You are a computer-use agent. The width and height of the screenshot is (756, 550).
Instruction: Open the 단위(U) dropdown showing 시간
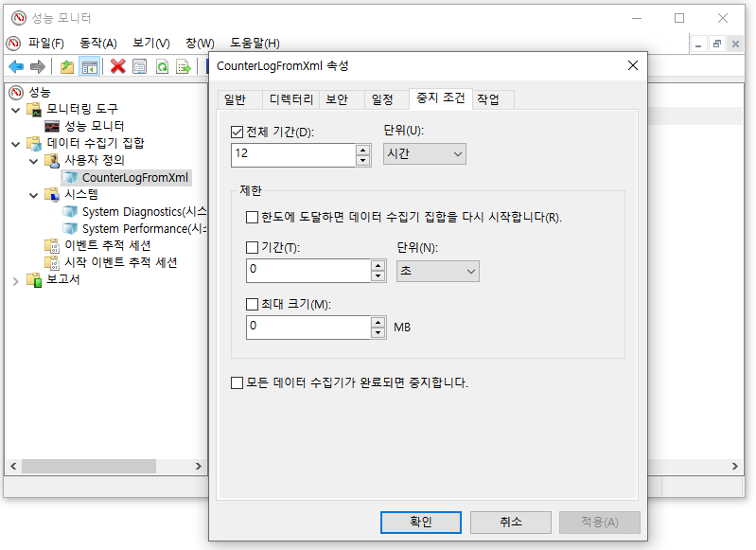(425, 154)
